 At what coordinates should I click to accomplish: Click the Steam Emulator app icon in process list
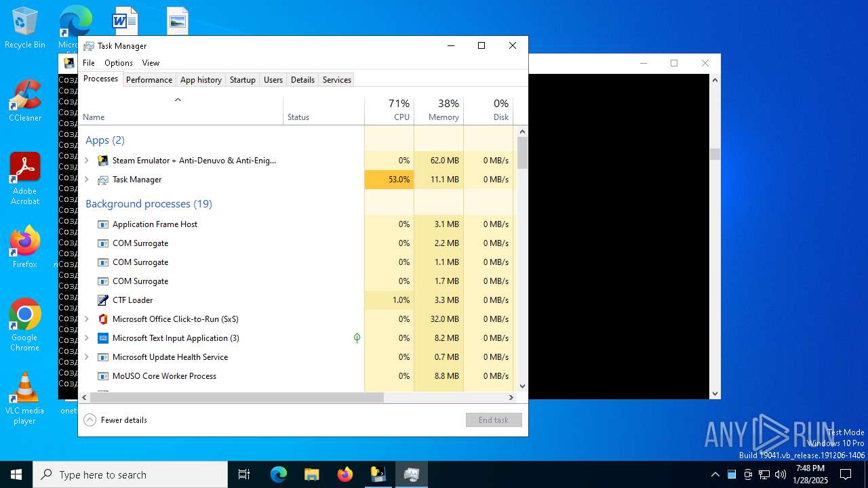click(x=103, y=161)
